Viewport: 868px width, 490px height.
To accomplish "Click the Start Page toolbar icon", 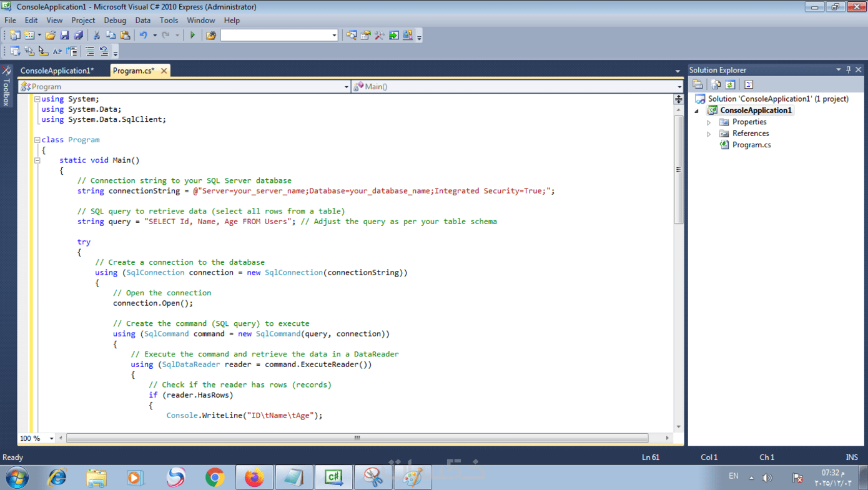I will (x=394, y=36).
